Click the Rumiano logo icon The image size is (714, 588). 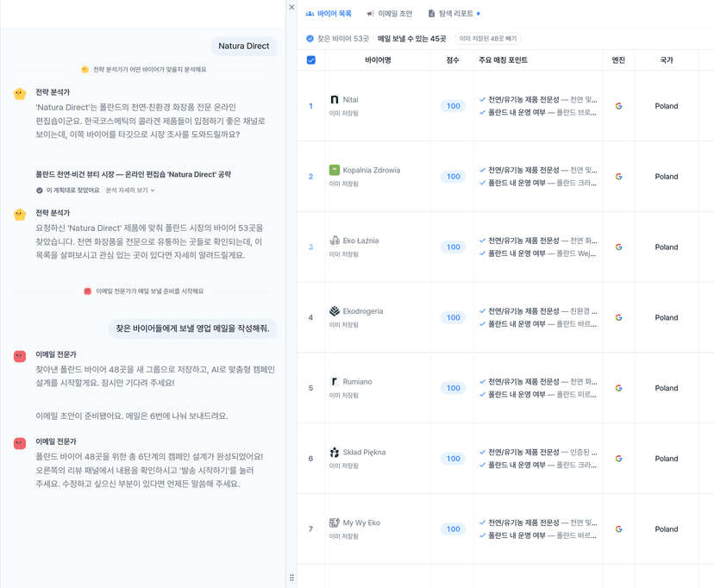coord(335,381)
